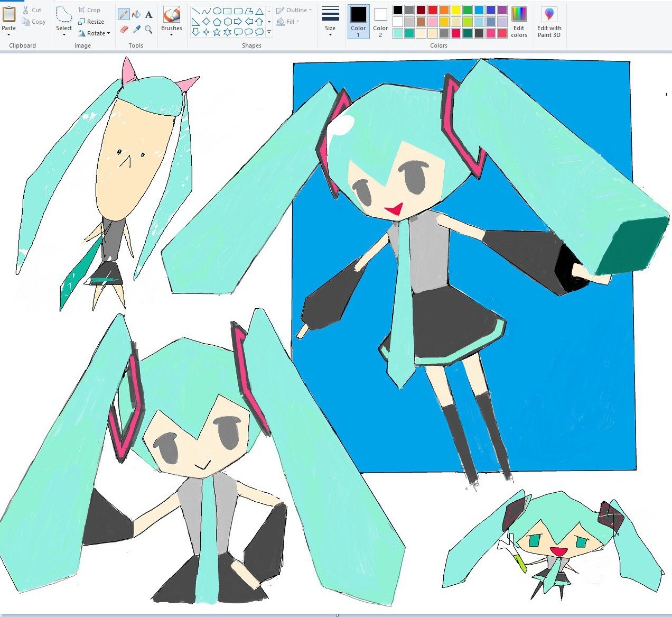672x617 pixels.
Task: Choose the Oval callout shape
Action: pyautogui.click(x=248, y=32)
